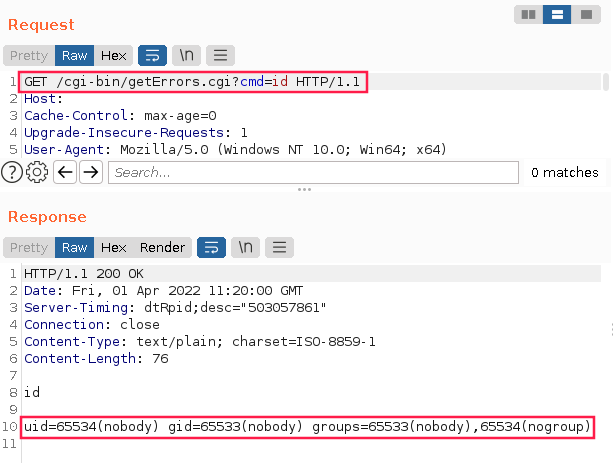Switch Response panel to the Render tab

coord(162,247)
